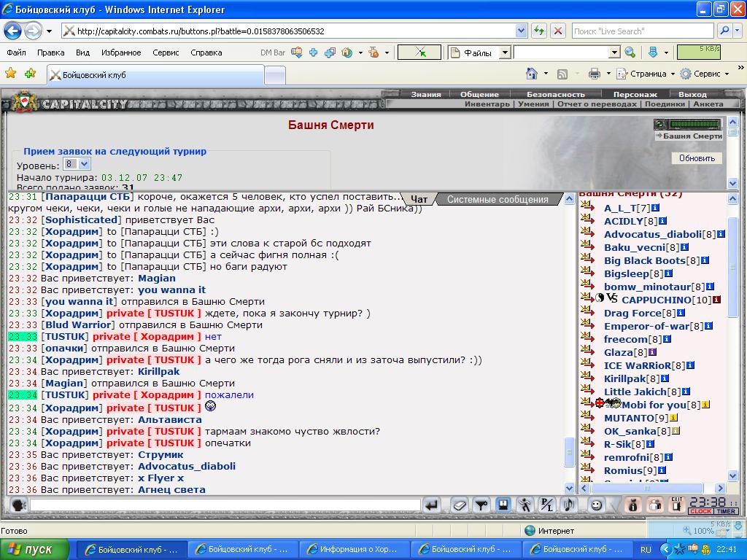Toggle the blue save-log chat button
The height and width of the screenshot is (560, 747).
point(503,505)
